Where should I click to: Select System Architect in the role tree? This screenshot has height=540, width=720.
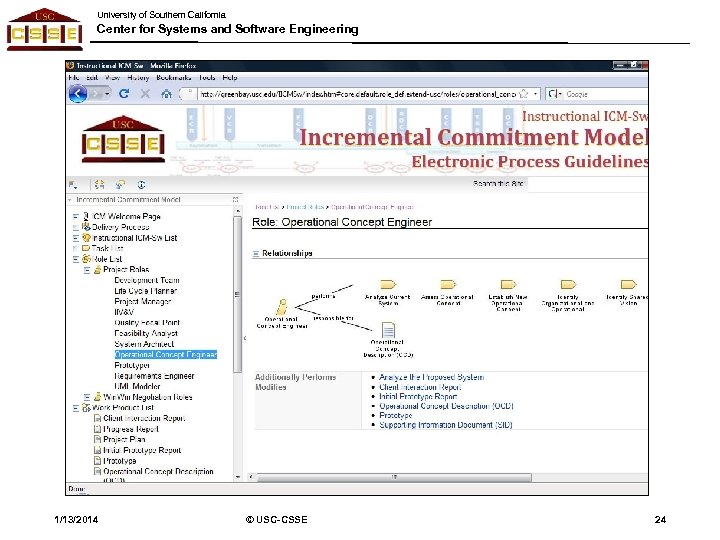[x=144, y=344]
